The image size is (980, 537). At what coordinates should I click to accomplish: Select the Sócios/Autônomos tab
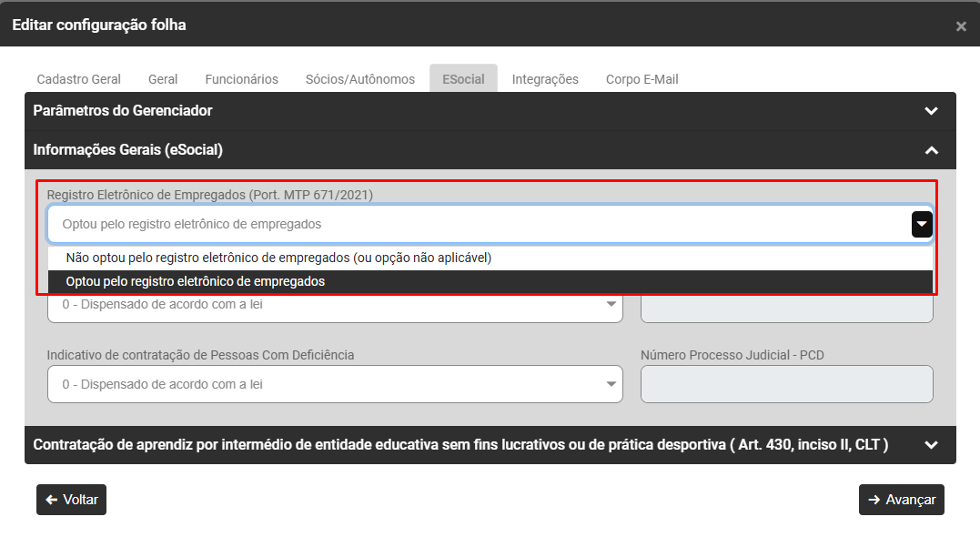click(360, 79)
